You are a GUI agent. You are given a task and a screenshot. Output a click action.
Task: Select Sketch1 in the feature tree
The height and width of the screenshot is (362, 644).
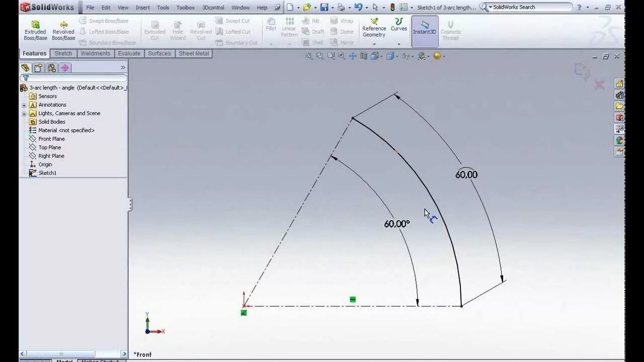pos(47,172)
